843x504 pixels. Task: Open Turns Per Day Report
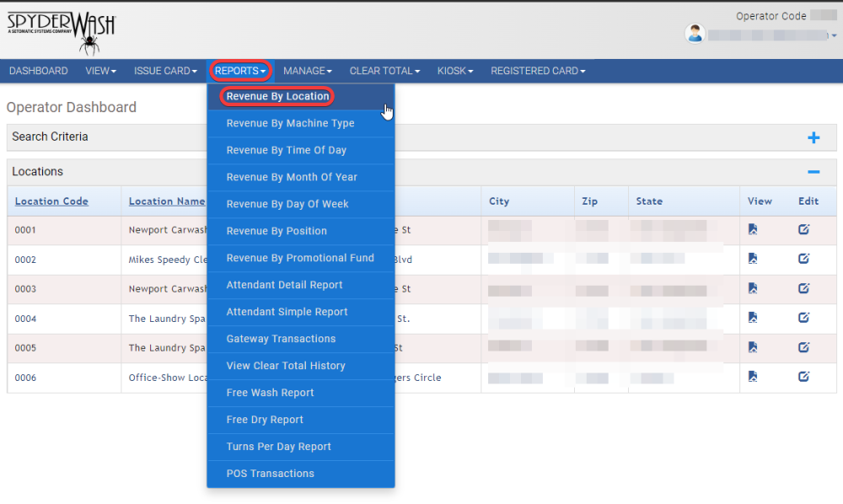coord(301,447)
